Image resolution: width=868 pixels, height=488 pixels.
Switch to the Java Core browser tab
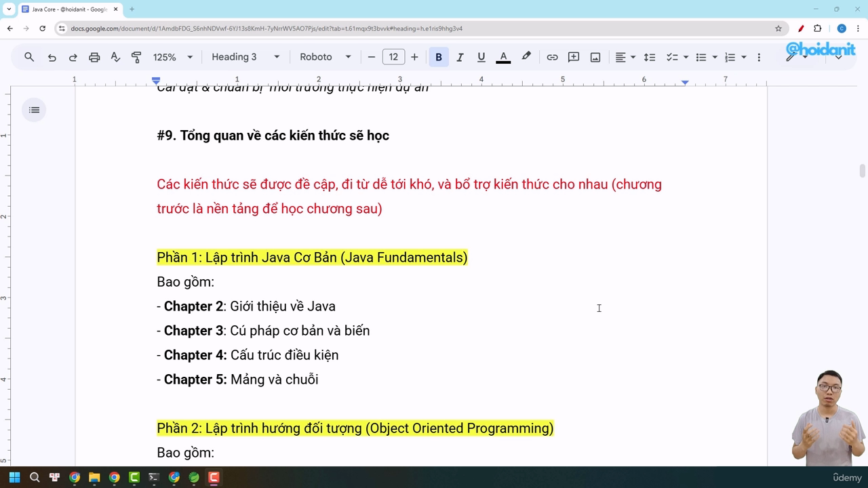pos(70,9)
